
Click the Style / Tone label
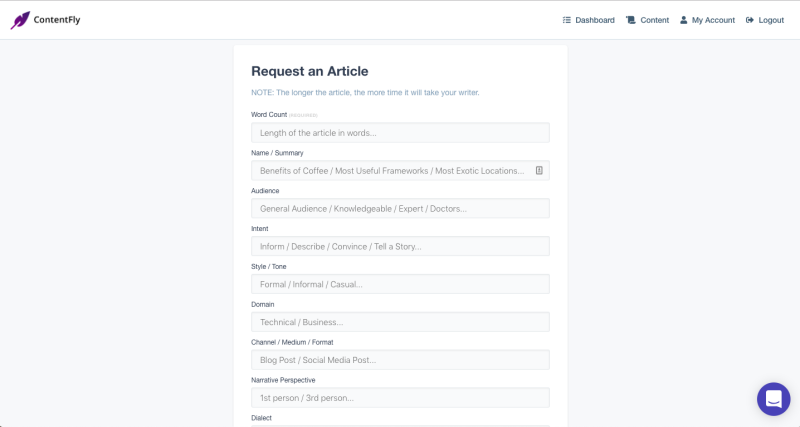(x=268, y=266)
